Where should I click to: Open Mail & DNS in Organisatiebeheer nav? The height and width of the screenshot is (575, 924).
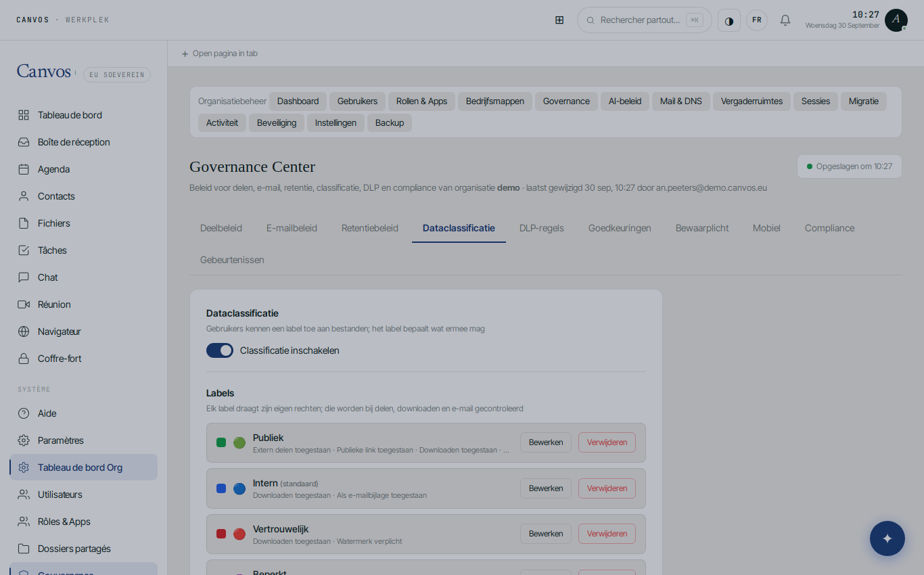point(681,101)
